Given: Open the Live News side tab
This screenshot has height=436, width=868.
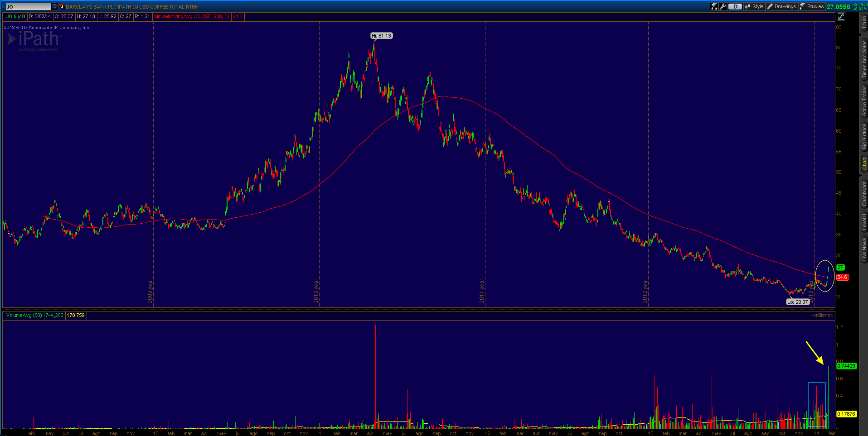Looking at the screenshot, I should coord(864,249).
